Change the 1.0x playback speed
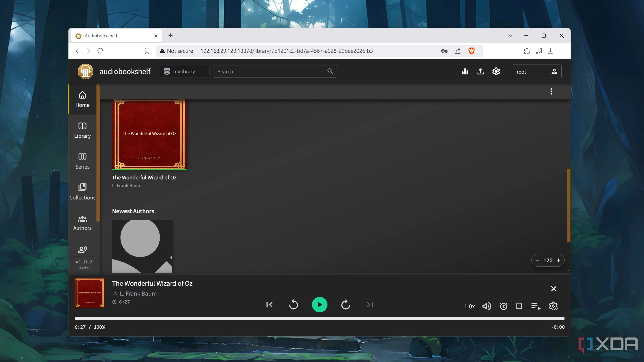644x362 pixels. [469, 306]
